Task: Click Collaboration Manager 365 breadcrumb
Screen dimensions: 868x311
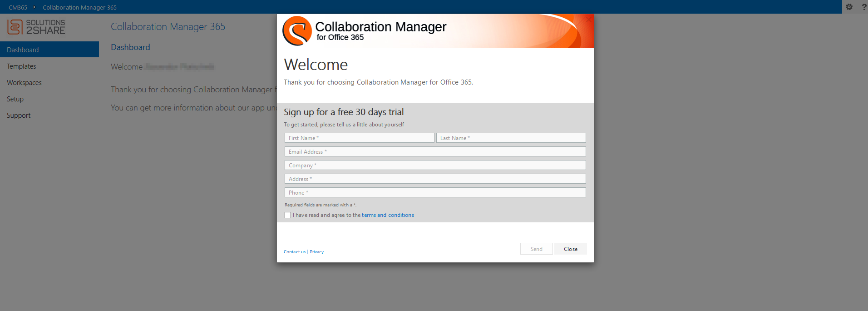Action: [x=79, y=7]
